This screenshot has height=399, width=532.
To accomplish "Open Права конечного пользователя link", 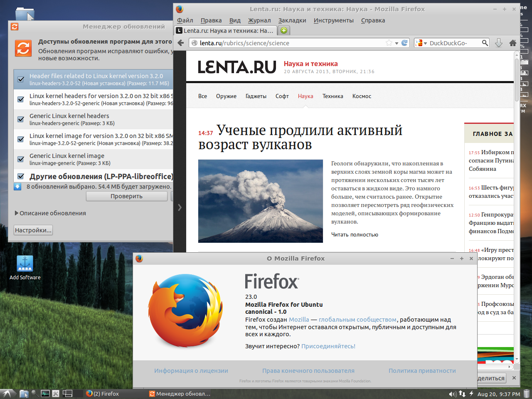I will pyautogui.click(x=308, y=371).
